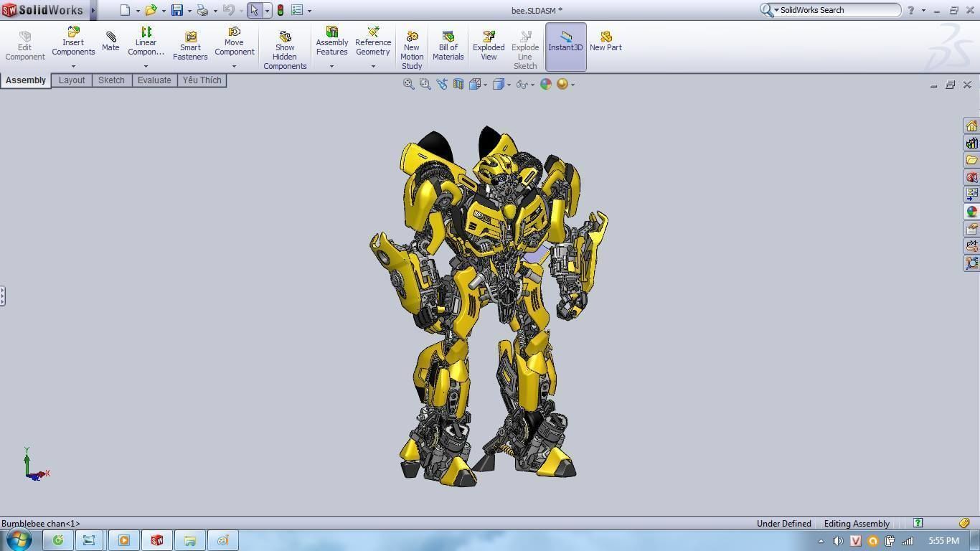Click the Section View icon

pyautogui.click(x=458, y=84)
